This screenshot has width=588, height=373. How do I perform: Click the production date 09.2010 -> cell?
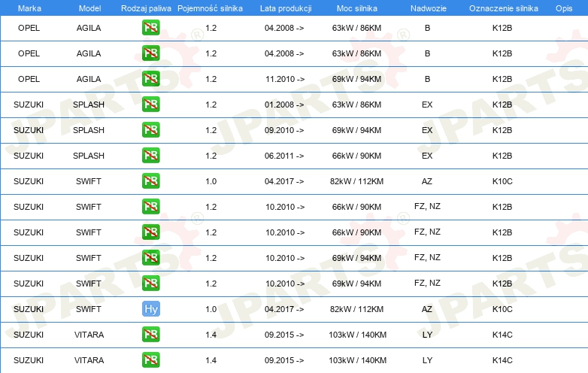coord(284,130)
